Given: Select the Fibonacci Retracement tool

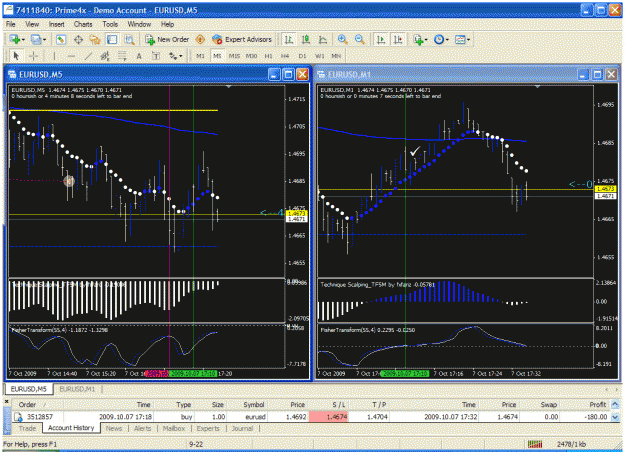Looking at the screenshot, I should (x=122, y=56).
